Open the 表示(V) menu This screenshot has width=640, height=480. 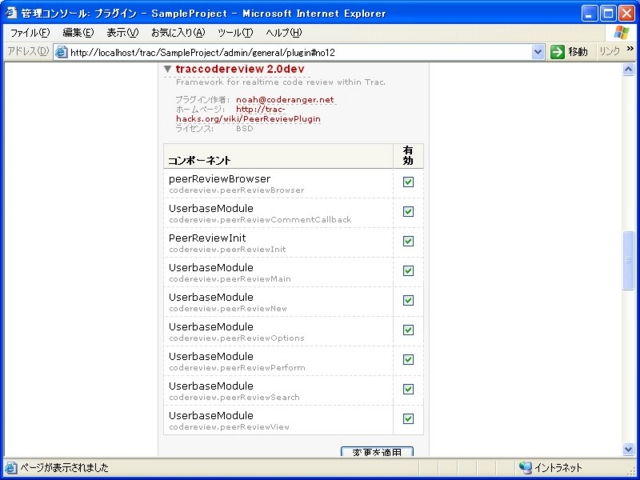tap(122, 33)
